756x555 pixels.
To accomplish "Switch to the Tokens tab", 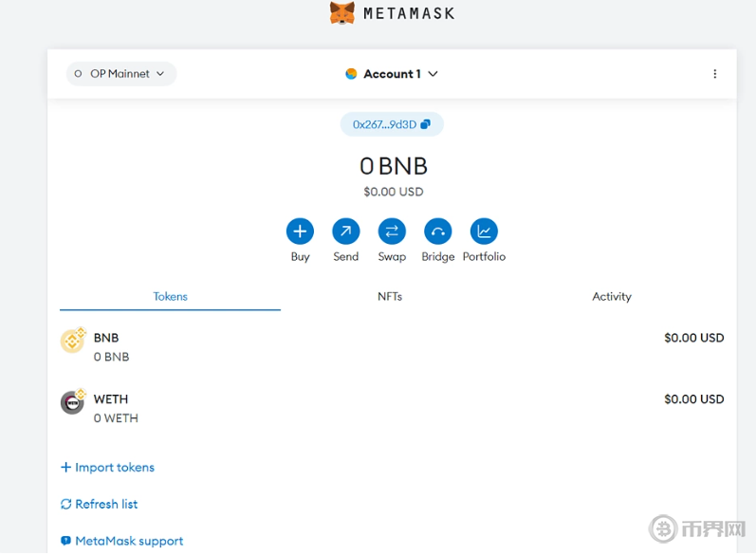I will click(170, 297).
